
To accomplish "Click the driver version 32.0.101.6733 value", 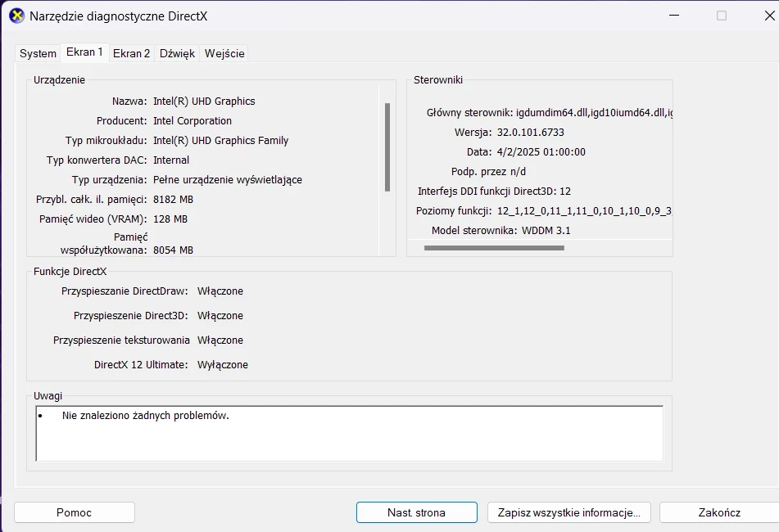I will (528, 132).
